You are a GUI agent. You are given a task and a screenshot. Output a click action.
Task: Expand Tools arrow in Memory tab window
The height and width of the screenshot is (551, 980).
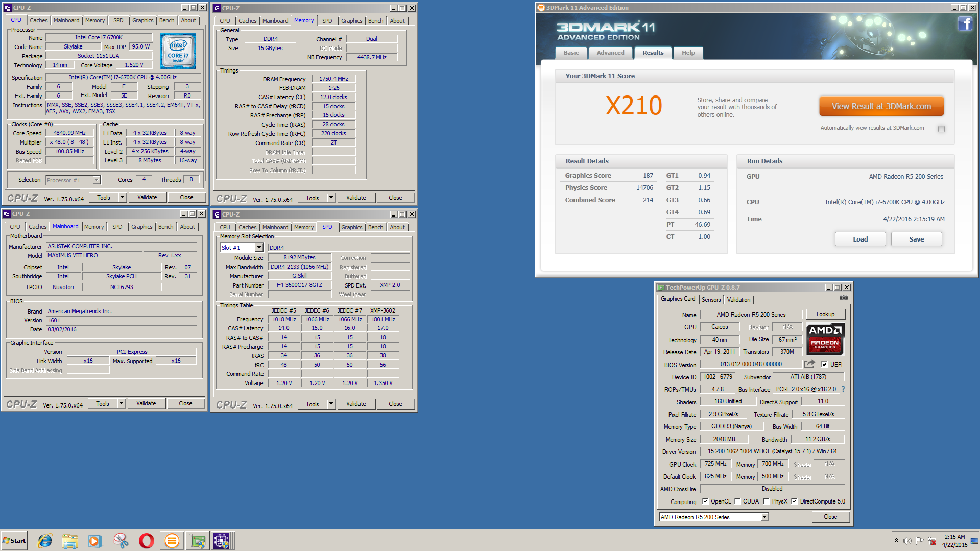coord(331,198)
